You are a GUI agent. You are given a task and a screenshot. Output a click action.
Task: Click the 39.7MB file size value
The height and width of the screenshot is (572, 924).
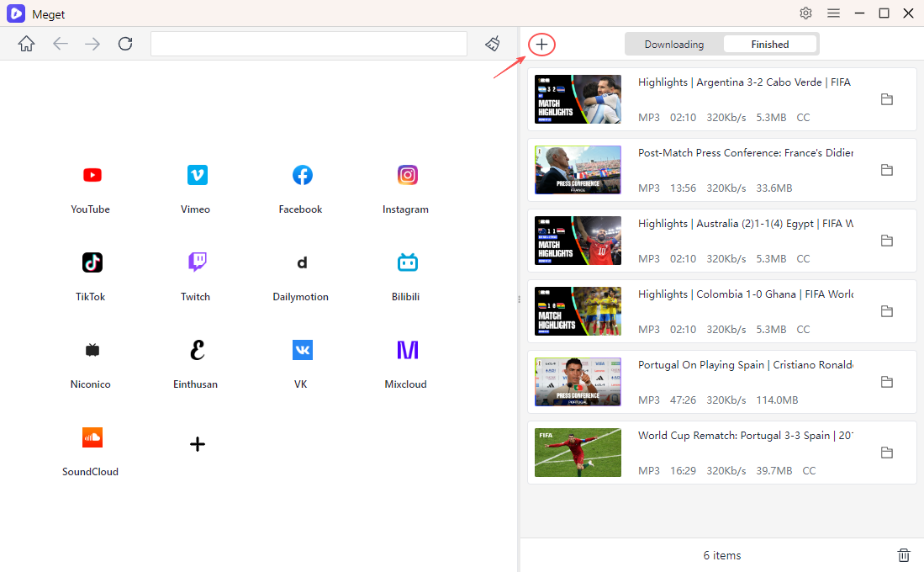tap(774, 471)
